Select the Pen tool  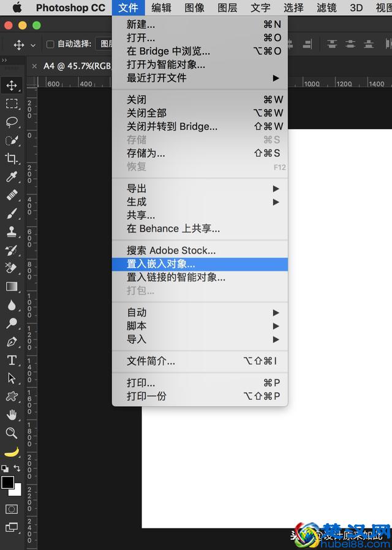pyautogui.click(x=12, y=342)
